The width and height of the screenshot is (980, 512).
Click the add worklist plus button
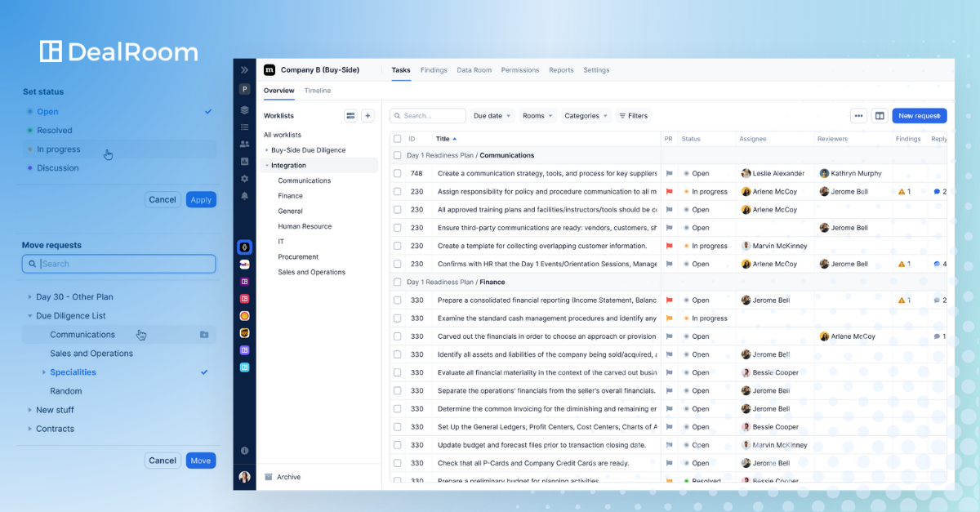pos(367,116)
